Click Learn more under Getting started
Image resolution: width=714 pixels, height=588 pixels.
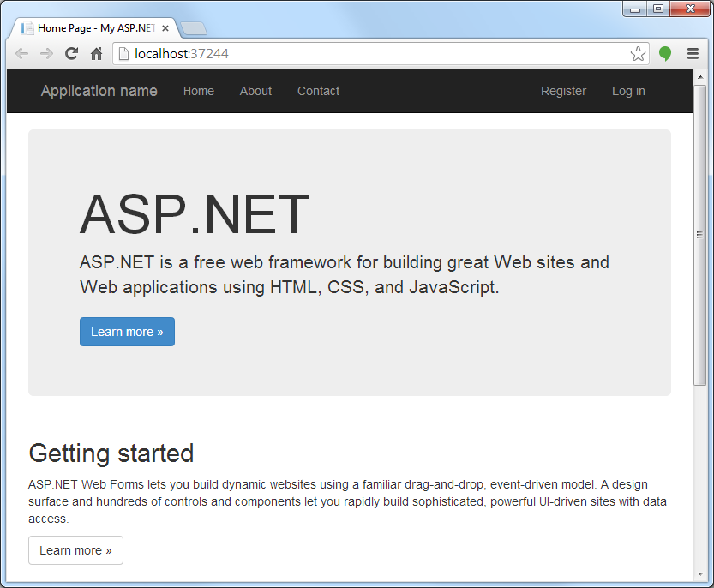point(75,550)
